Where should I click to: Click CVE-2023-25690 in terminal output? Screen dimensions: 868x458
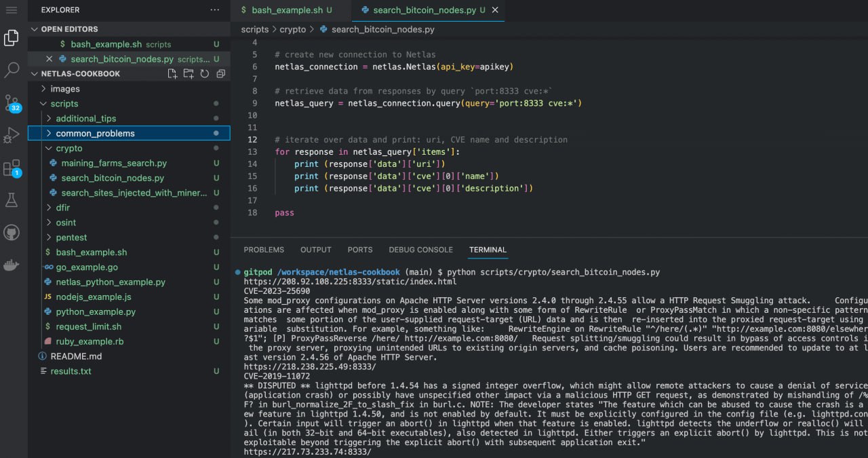[277, 291]
